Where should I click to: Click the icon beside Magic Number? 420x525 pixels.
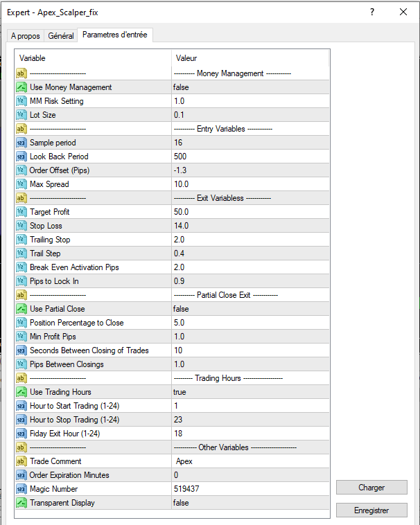tap(21, 489)
